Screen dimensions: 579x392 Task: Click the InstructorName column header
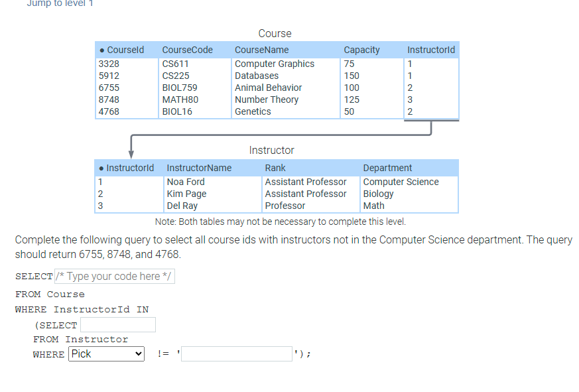tap(199, 168)
